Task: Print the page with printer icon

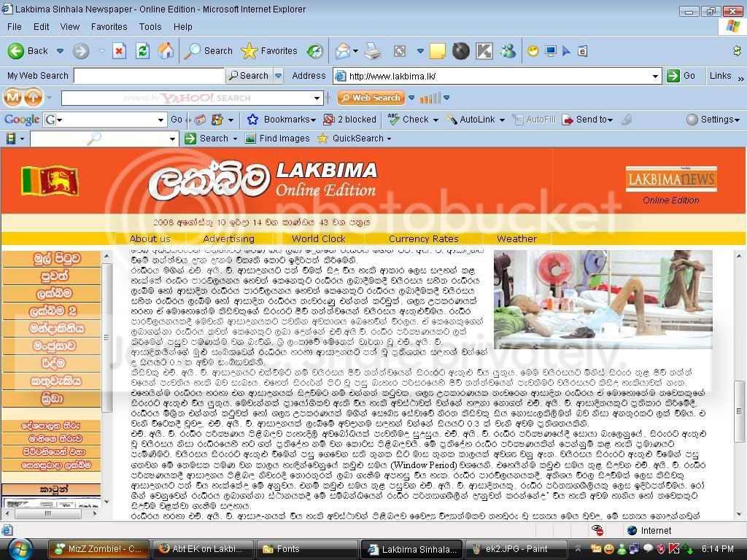Action: pyautogui.click(x=373, y=50)
